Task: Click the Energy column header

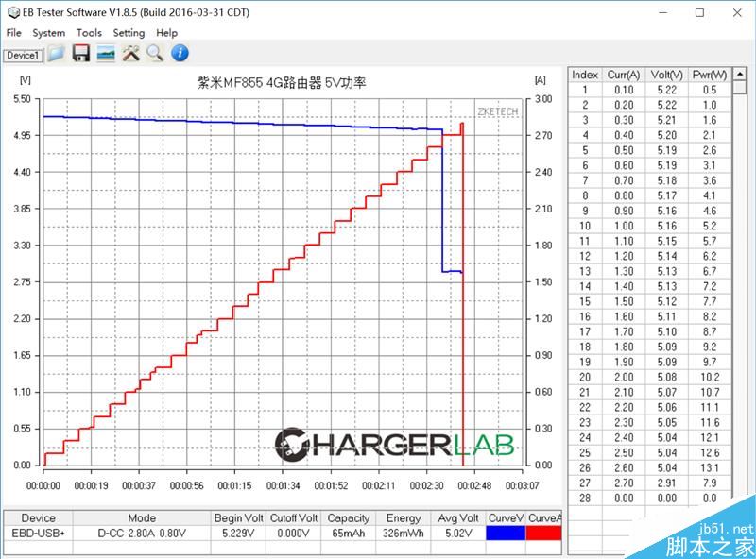Action: coord(404,518)
